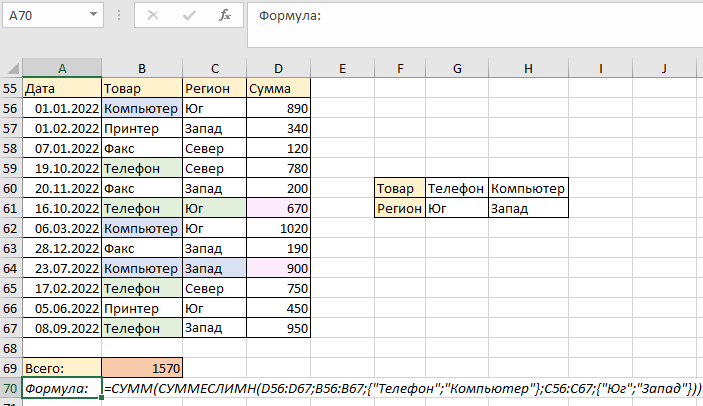703x406 pixels.
Task: Select column D header
Action: tap(277, 68)
